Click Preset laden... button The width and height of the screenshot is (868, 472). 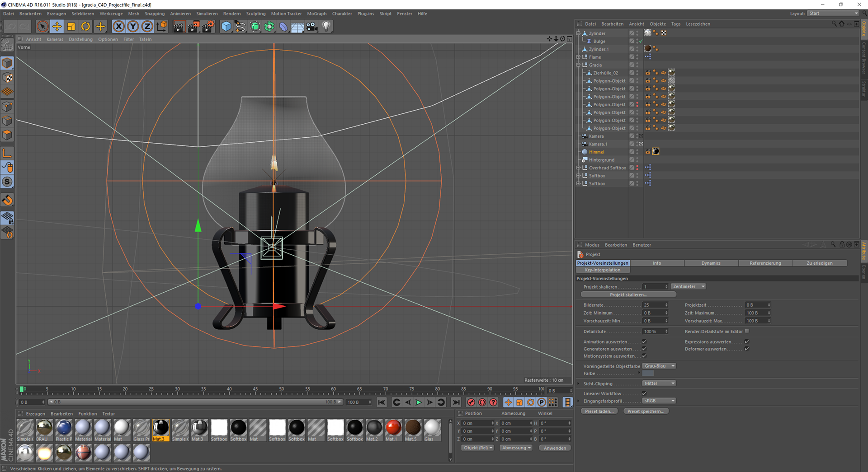coord(599,411)
